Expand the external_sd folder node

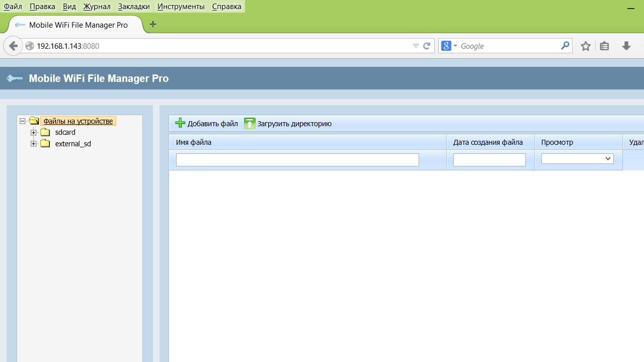point(34,144)
